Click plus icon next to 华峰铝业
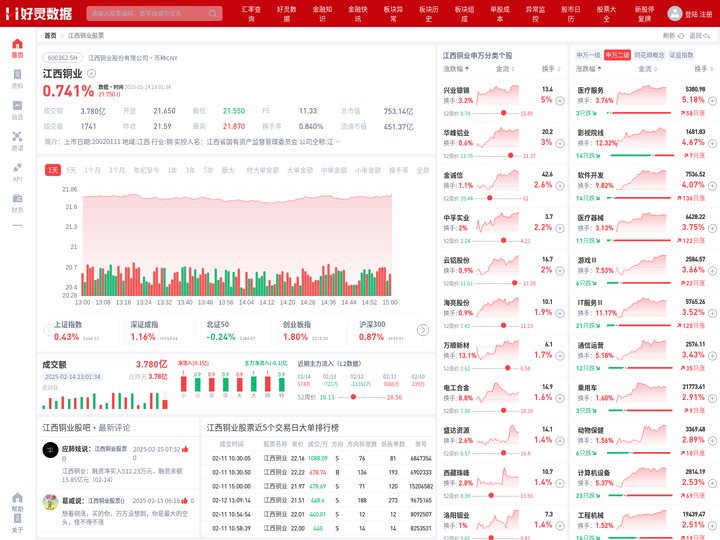The image size is (720, 540). [560, 143]
